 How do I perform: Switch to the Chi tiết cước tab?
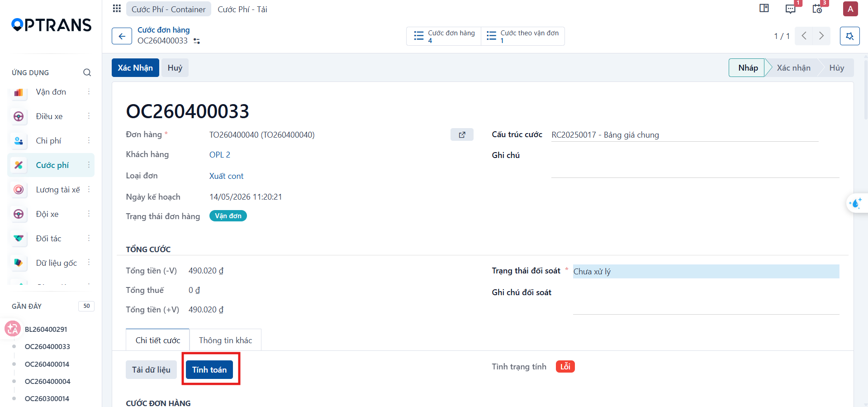pos(157,340)
